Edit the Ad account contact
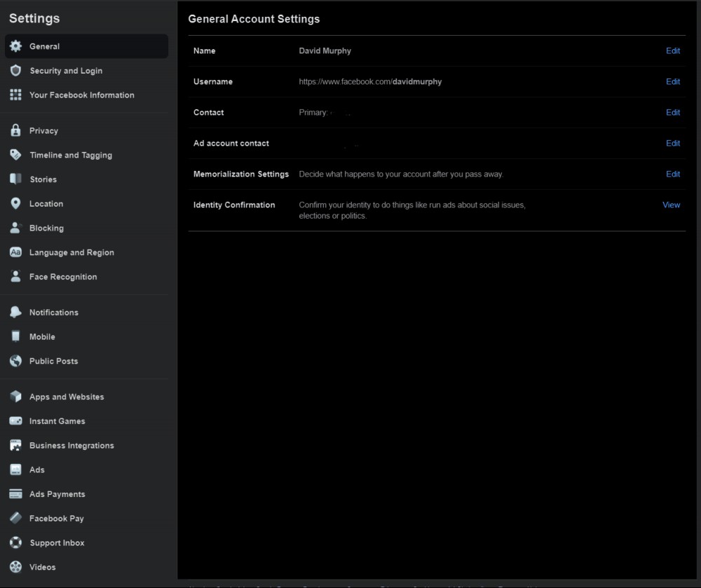This screenshot has height=588, width=701. [x=673, y=144]
